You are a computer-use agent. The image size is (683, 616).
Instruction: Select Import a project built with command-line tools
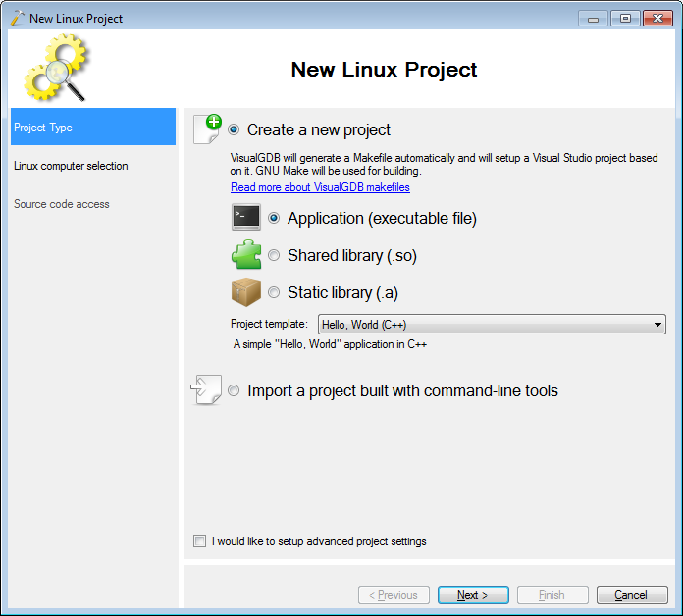click(x=234, y=390)
